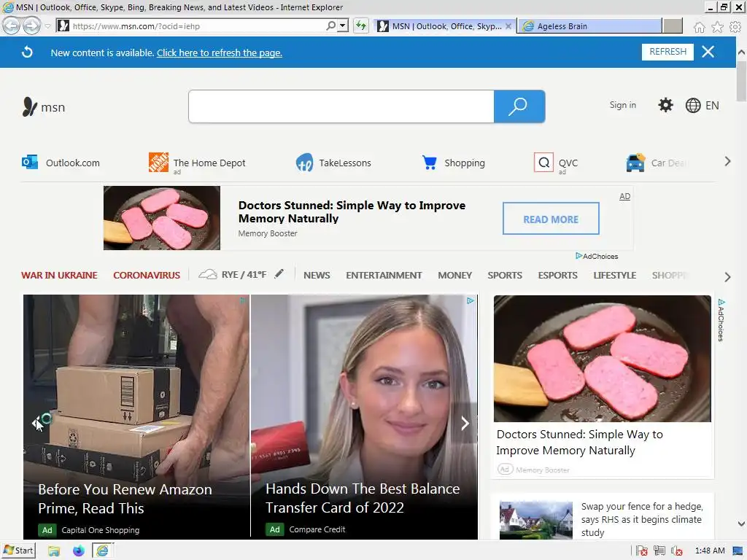Open the sidebar pink meat pan image
Image resolution: width=747 pixels, height=560 pixels.
pyautogui.click(x=602, y=359)
